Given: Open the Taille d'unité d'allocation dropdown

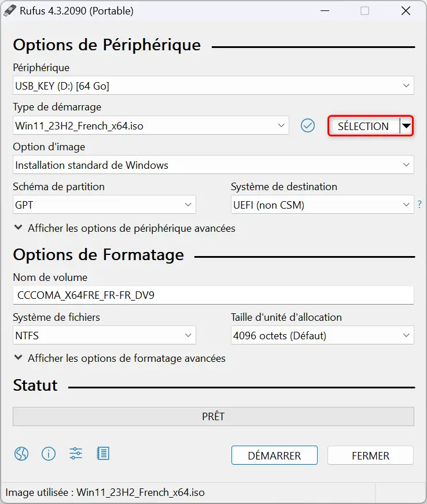Looking at the screenshot, I should [x=322, y=335].
